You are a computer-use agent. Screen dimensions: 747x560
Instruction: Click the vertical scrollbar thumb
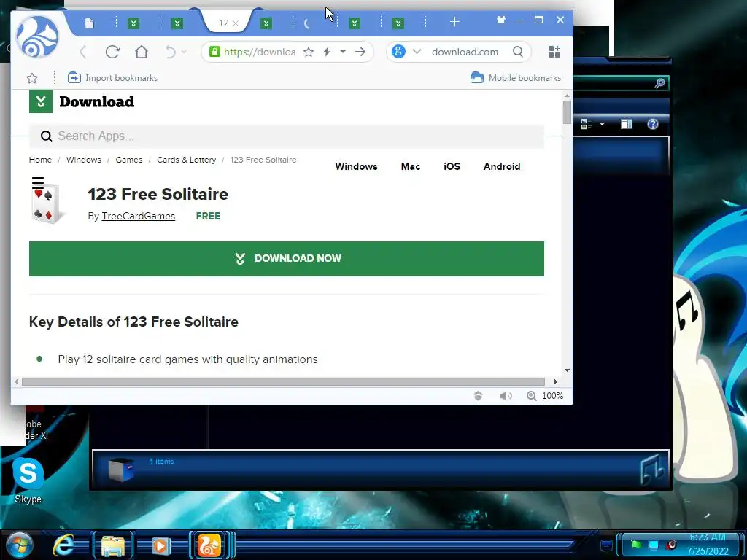566,112
